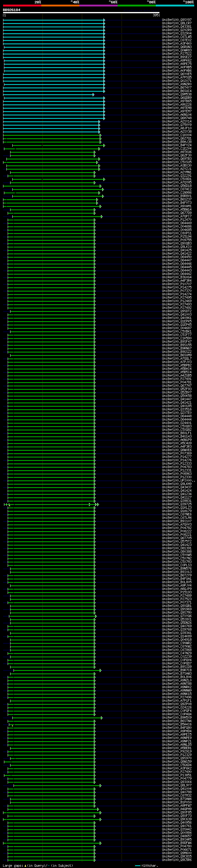Image resolution: width=197 pixels, height=868 pixels.
Task: Select the UniRef100_Q9XF85 label
Action: 177,812
